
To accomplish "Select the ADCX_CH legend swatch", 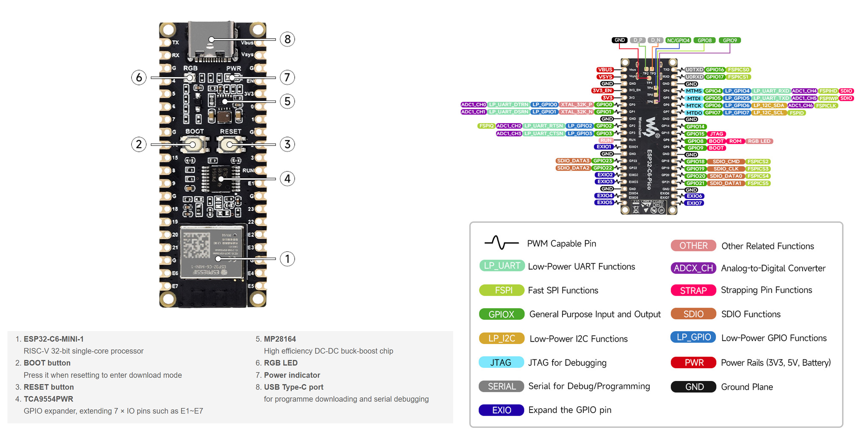I will pyautogui.click(x=693, y=268).
